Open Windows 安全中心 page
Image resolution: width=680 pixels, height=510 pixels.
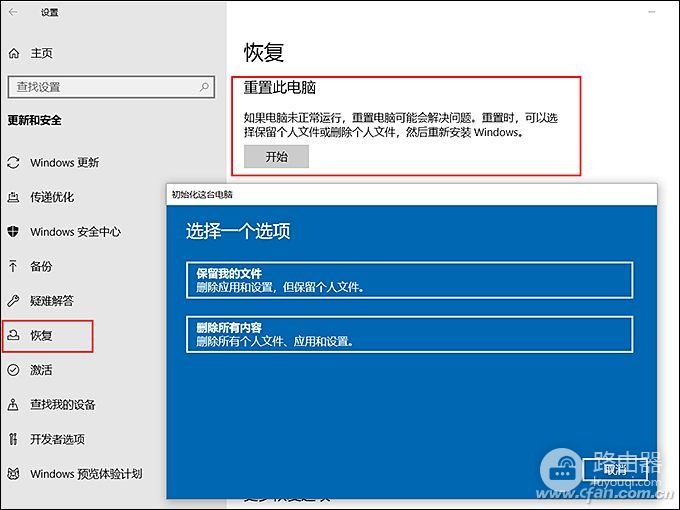(x=75, y=232)
